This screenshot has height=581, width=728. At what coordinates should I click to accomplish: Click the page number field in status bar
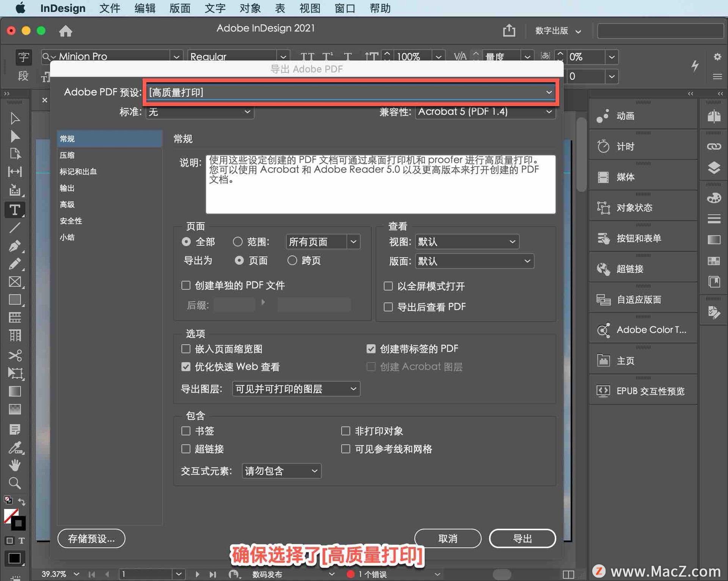tap(146, 574)
